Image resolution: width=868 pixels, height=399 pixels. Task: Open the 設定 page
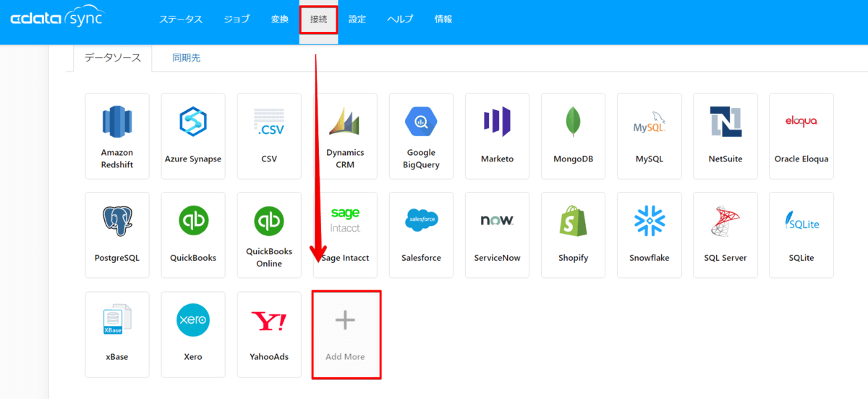pyautogui.click(x=357, y=20)
